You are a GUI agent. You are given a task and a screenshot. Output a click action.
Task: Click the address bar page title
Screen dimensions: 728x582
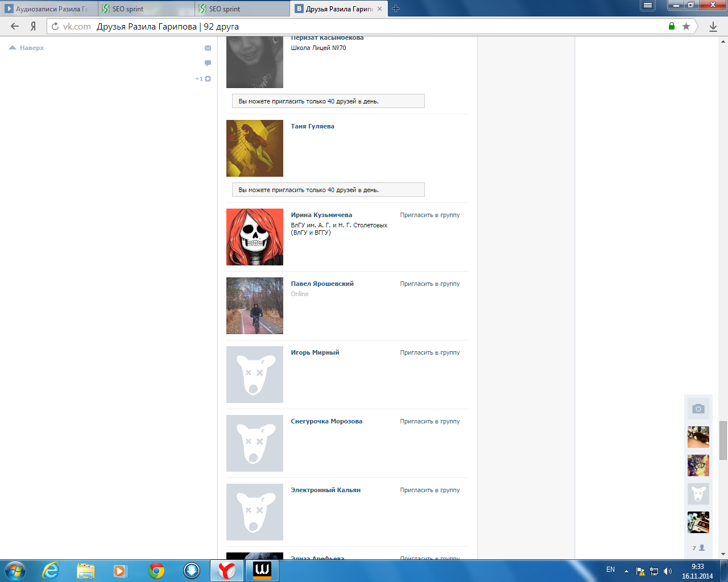(167, 26)
